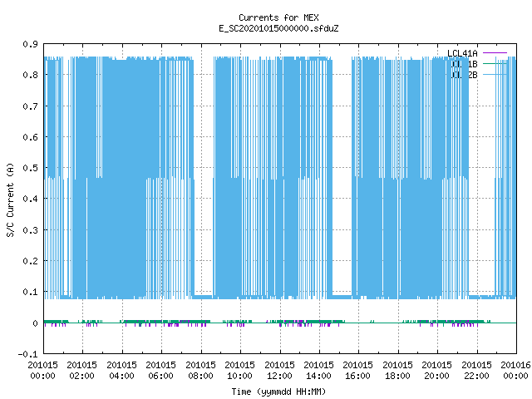Click the 'Time (yymmdd HH:MM)' x-axis label
The width and height of the screenshot is (532, 399).
(278, 392)
